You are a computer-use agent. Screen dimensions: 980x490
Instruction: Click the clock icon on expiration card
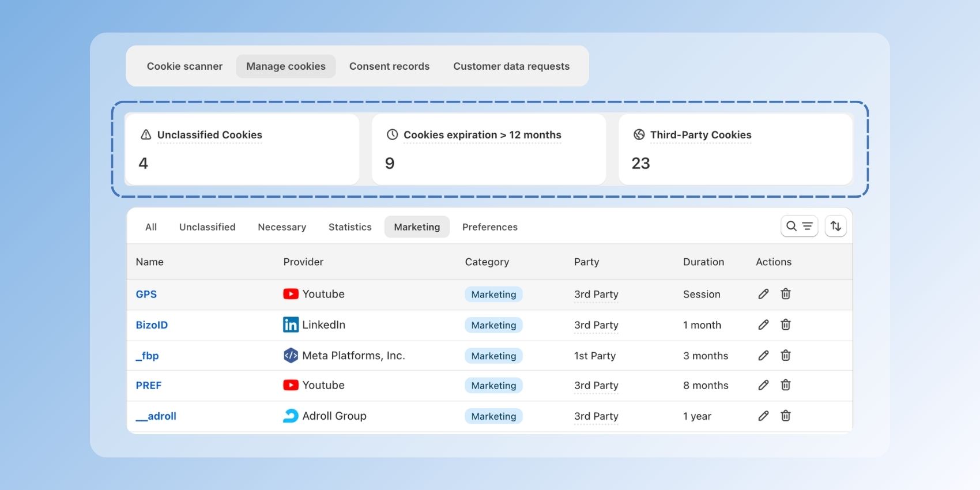pyautogui.click(x=392, y=134)
